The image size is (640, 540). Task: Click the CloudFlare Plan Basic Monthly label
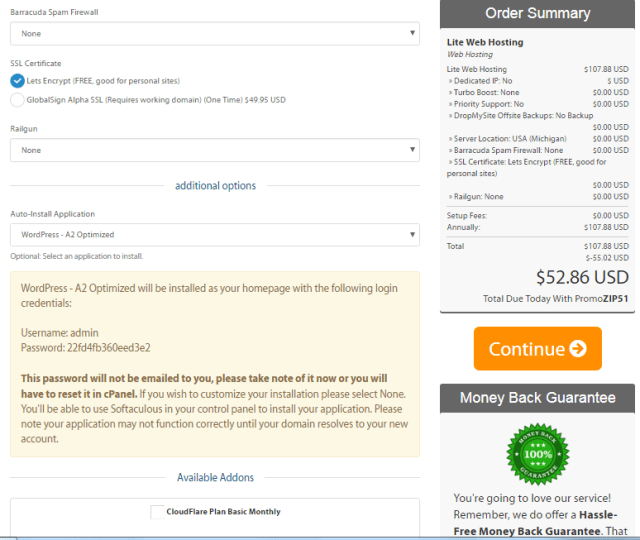click(x=224, y=512)
